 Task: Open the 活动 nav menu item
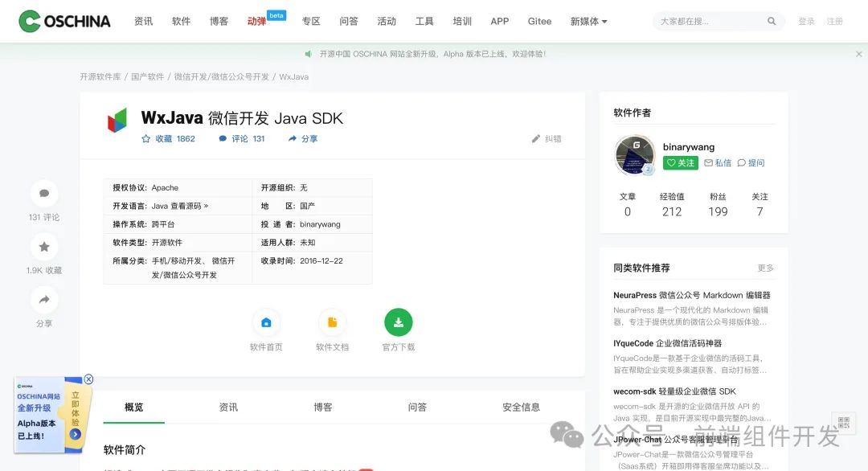(387, 21)
